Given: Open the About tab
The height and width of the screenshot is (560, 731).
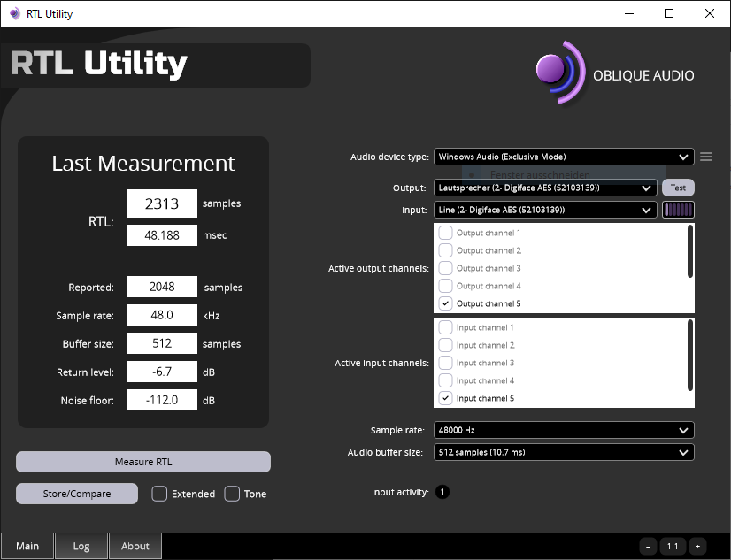Looking at the screenshot, I should [x=135, y=546].
